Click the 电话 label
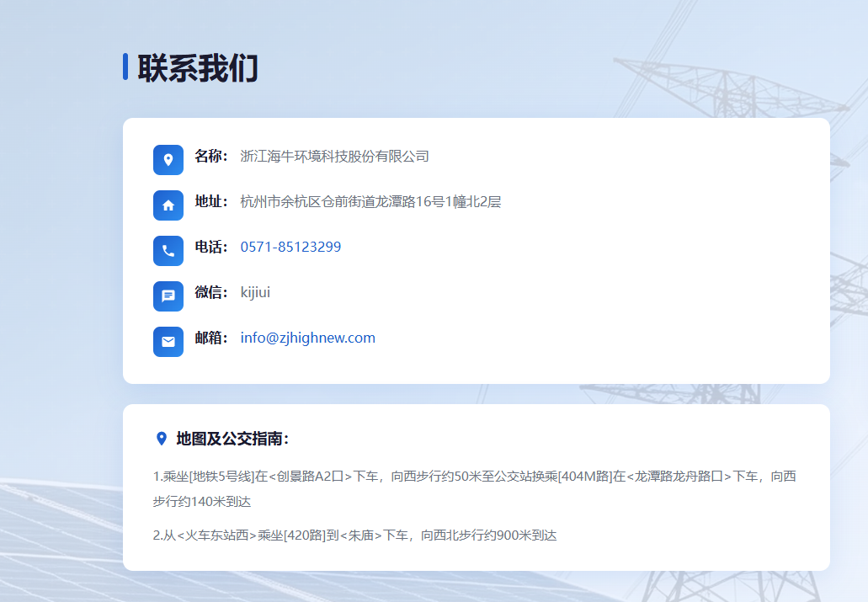Screen dimensions: 868x602 pos(211,247)
